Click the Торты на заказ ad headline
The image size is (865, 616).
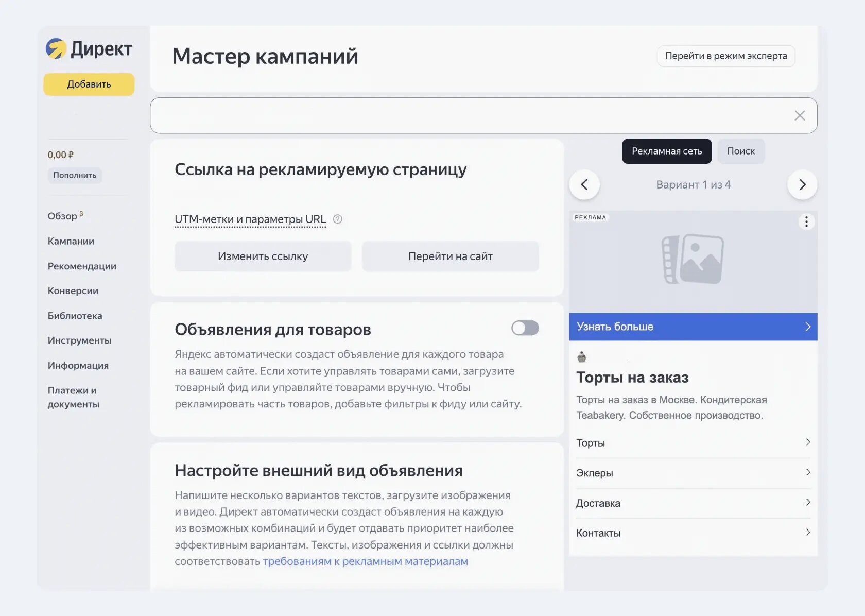click(x=632, y=378)
